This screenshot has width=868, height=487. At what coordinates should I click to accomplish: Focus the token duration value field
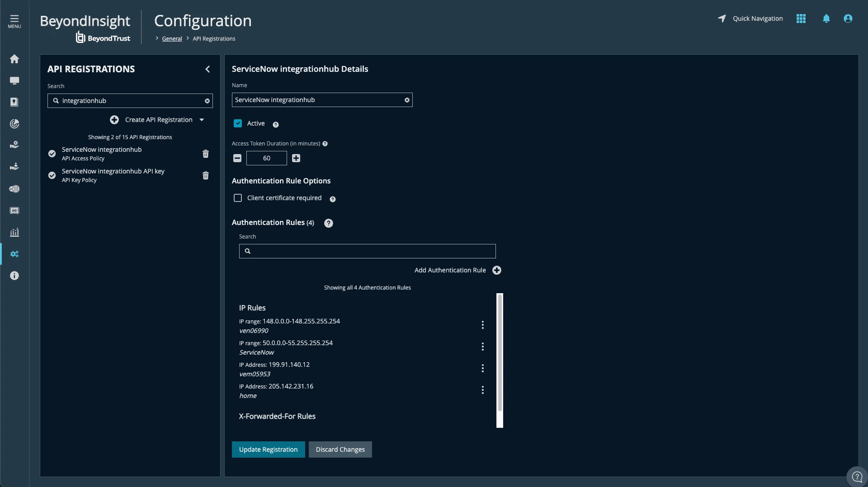(x=267, y=158)
